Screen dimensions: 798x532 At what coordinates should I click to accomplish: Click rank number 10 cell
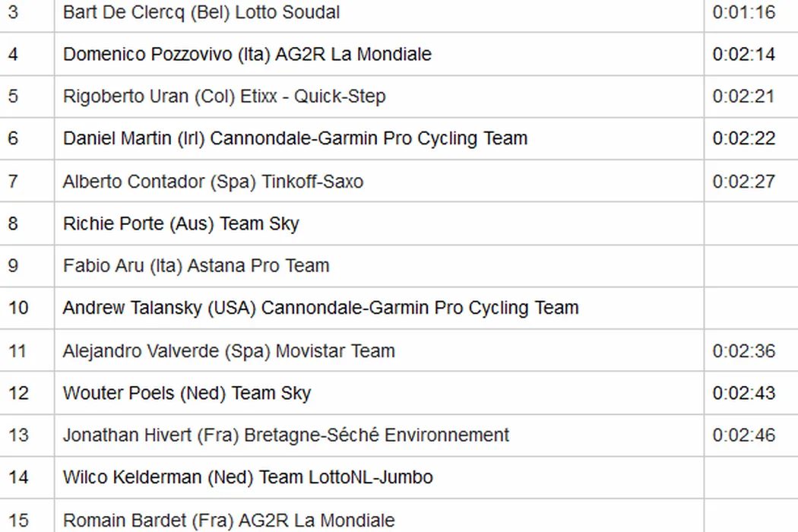pos(18,308)
